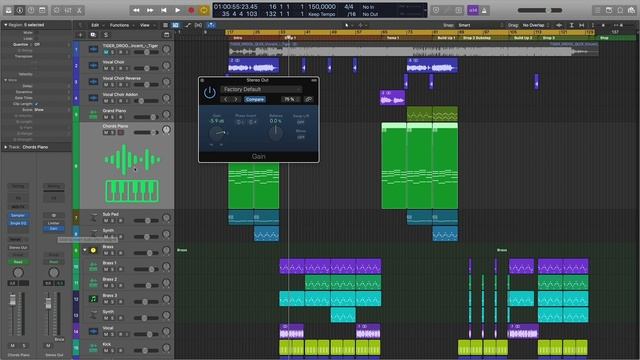Toggle the Flex show/hide icon
This screenshot has width=640, height=360.
point(198,25)
